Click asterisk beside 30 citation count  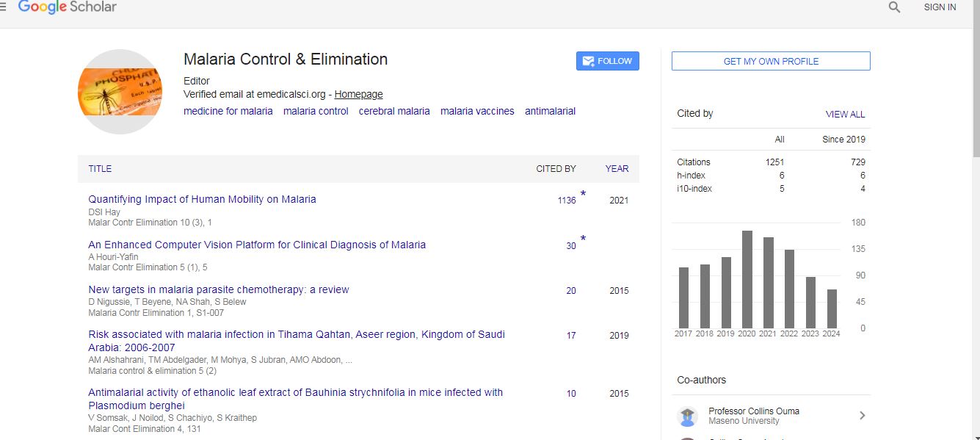coord(583,239)
